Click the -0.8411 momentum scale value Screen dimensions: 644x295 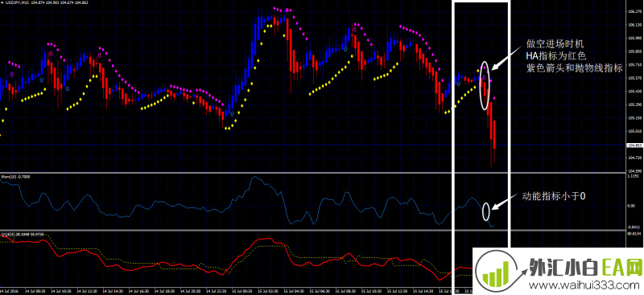(634, 226)
